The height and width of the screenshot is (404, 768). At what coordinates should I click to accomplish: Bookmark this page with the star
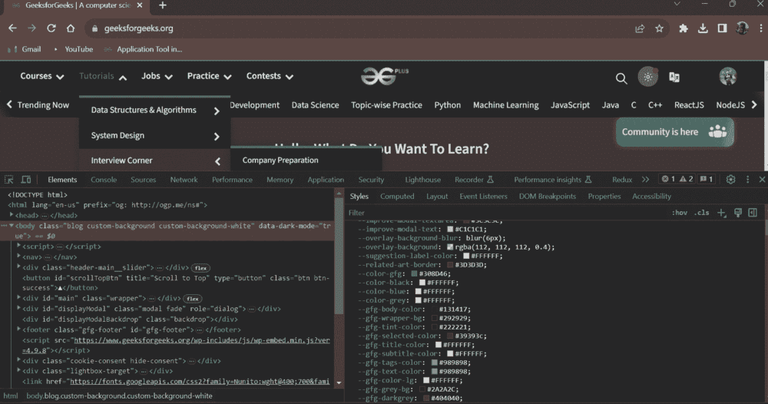659,28
